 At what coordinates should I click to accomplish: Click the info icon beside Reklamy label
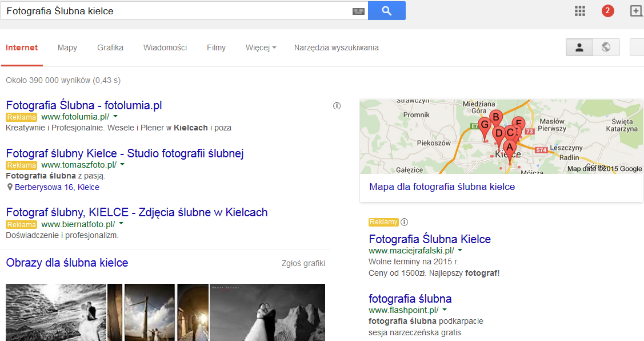405,221
